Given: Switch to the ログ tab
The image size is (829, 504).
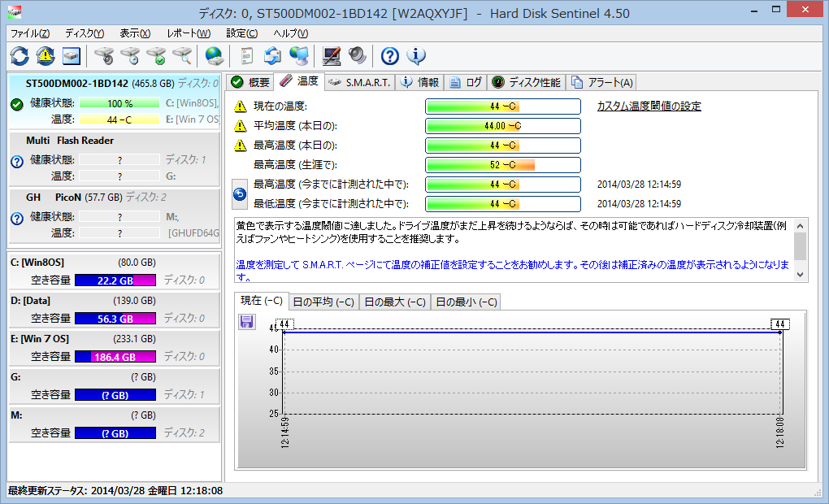Looking at the screenshot, I should (465, 82).
